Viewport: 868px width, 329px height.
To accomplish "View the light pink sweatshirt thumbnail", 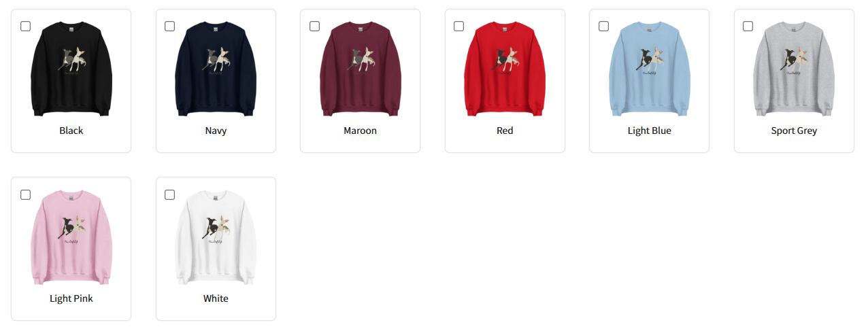I will pos(71,237).
